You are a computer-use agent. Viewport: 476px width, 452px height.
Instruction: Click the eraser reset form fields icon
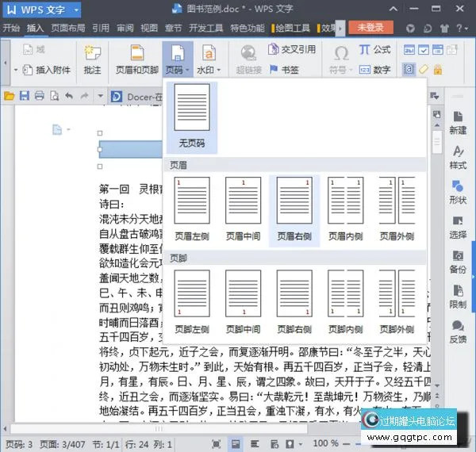tap(424, 70)
